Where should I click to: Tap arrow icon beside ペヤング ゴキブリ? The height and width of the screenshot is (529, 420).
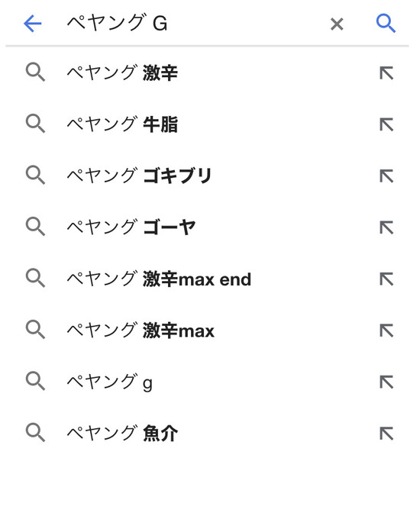pyautogui.click(x=386, y=176)
